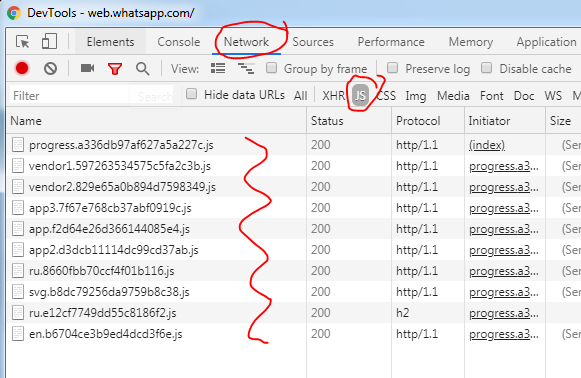
Task: Go to the Performance tab
Action: coord(391,42)
